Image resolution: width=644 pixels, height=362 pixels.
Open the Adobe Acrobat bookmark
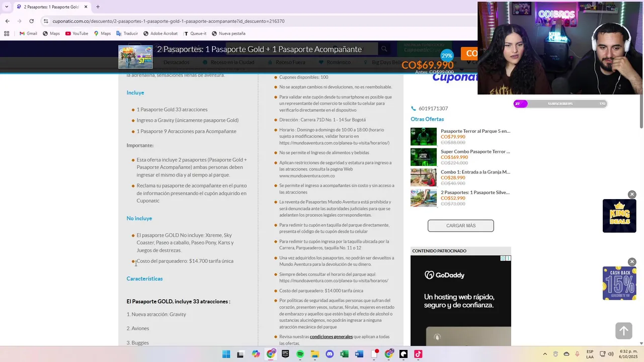[160, 34]
